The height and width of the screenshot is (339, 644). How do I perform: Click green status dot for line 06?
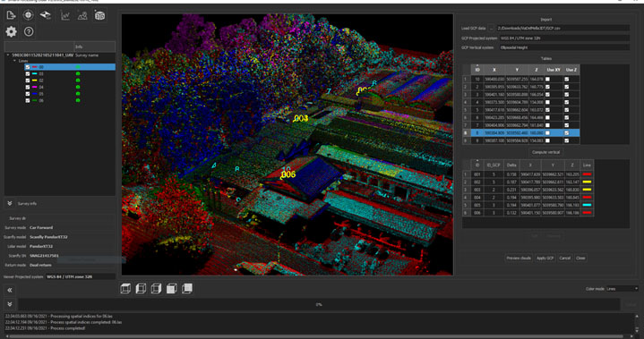tap(78, 100)
